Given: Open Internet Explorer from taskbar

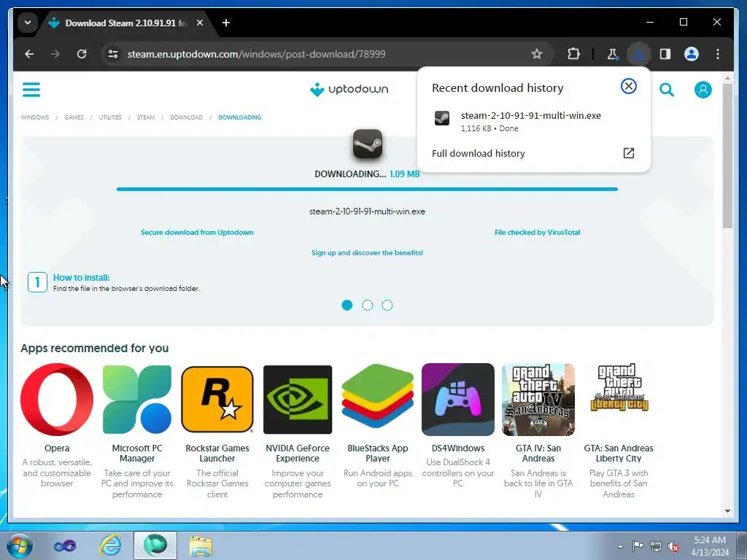Looking at the screenshot, I should pos(111,545).
